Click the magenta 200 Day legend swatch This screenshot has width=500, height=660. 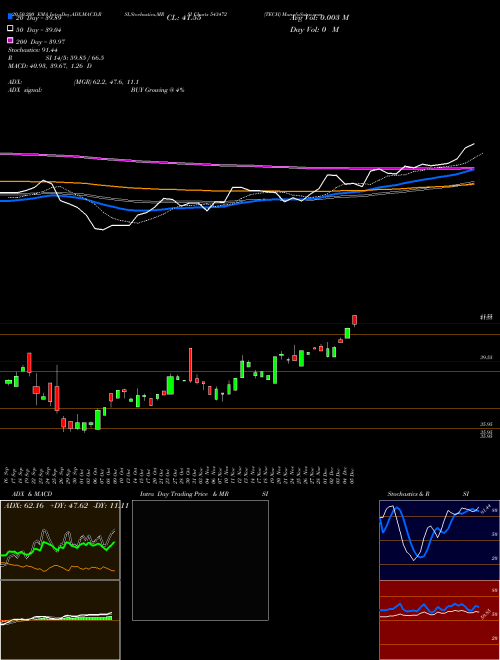pyautogui.click(x=10, y=41)
